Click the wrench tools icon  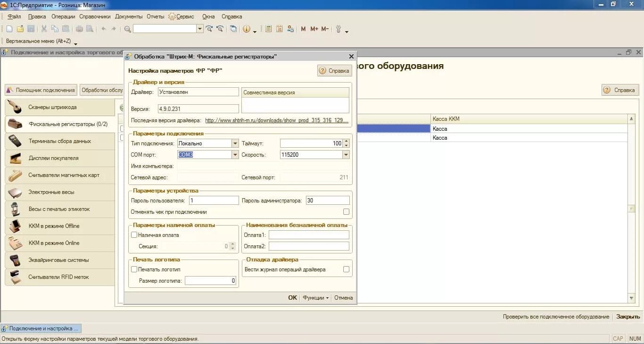click(x=339, y=29)
